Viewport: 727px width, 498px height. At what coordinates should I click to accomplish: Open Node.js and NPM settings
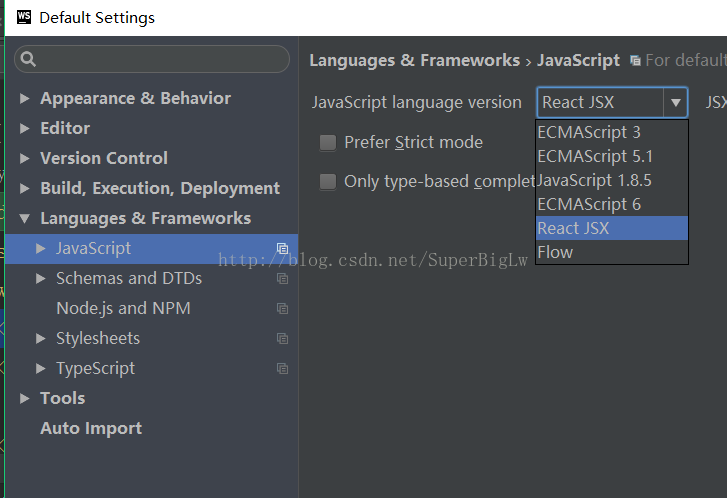[x=123, y=308]
